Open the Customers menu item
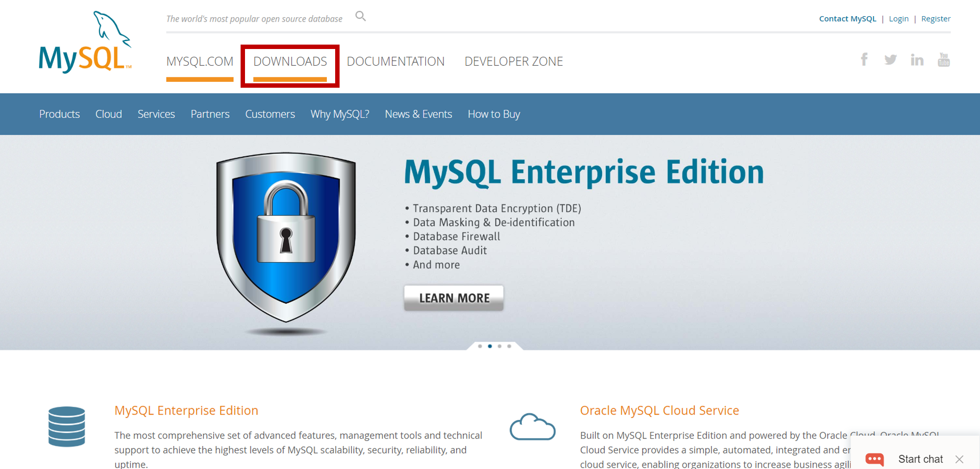Viewport: 980px width, 469px height. tap(270, 114)
